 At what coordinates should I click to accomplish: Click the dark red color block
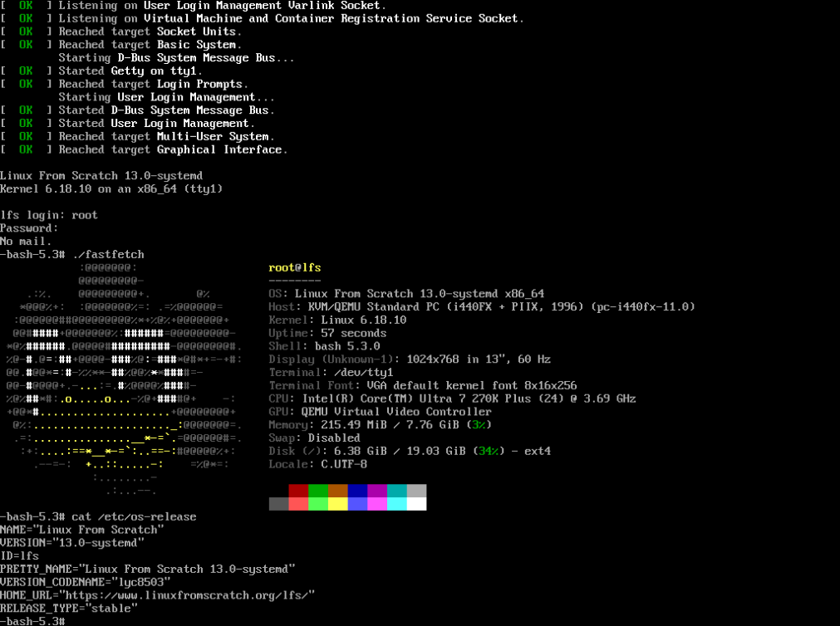tap(298, 491)
